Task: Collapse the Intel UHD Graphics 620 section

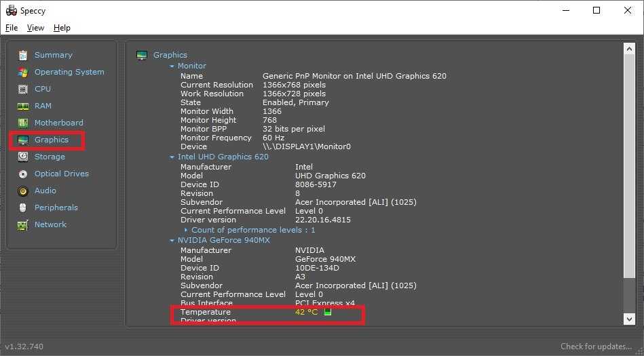Action: pyautogui.click(x=172, y=157)
